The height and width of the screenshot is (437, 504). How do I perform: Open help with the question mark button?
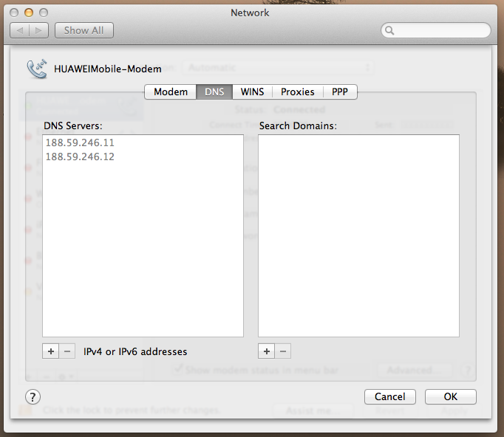pos(33,397)
